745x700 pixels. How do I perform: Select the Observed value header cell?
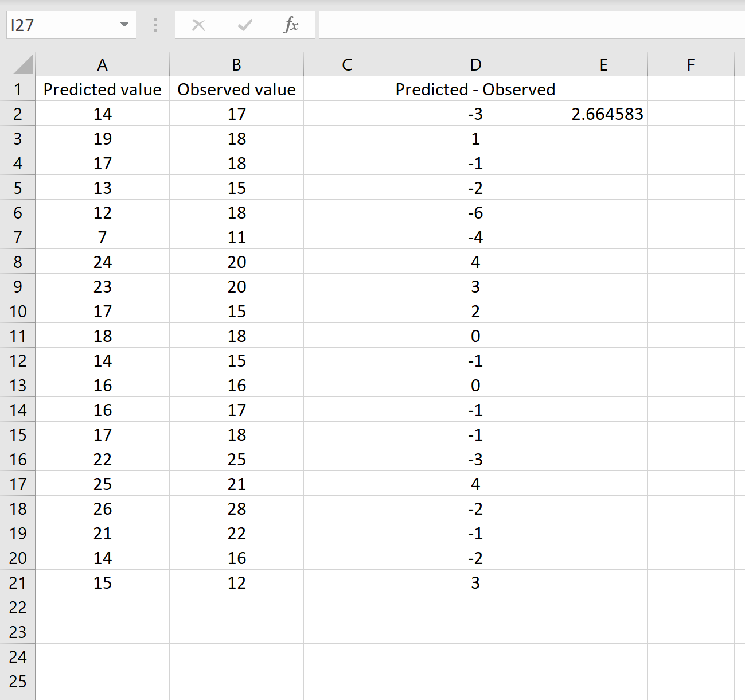tap(236, 89)
